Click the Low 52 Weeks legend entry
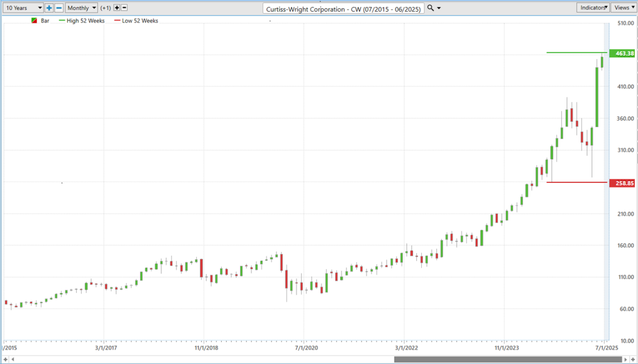 [136, 21]
